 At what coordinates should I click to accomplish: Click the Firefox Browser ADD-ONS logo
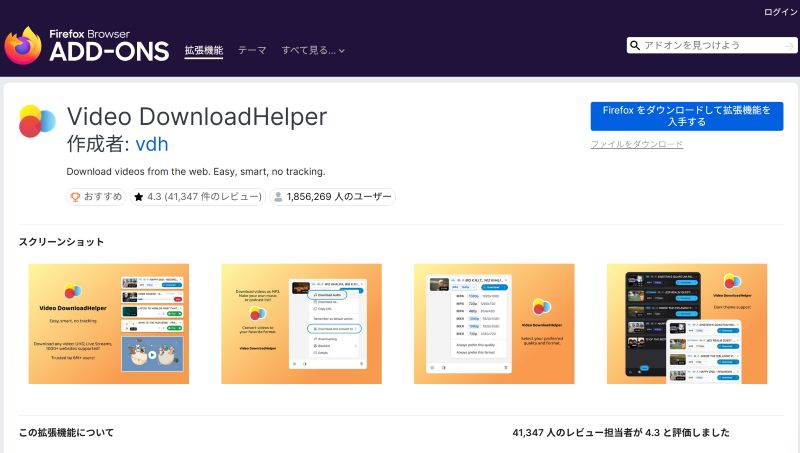coord(87,45)
